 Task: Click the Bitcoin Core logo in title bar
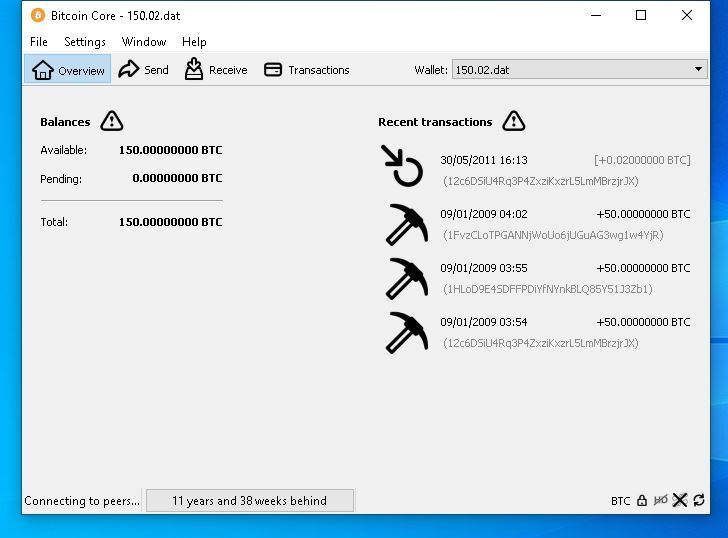point(38,15)
